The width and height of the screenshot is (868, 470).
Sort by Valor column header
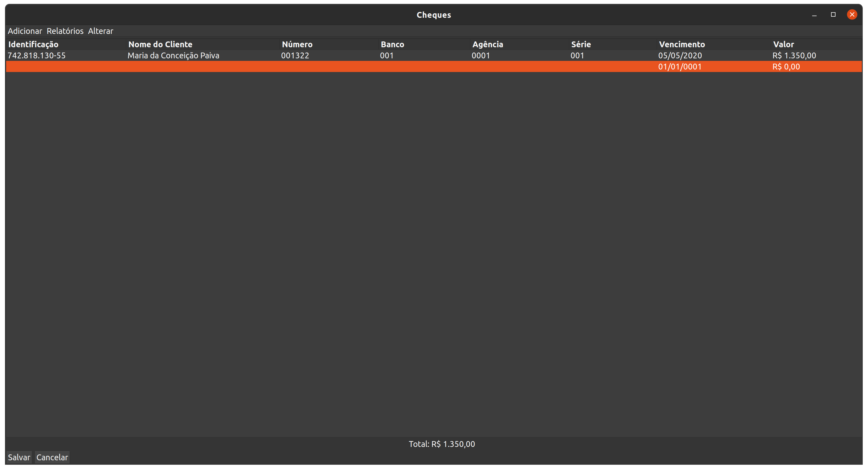[x=784, y=44]
